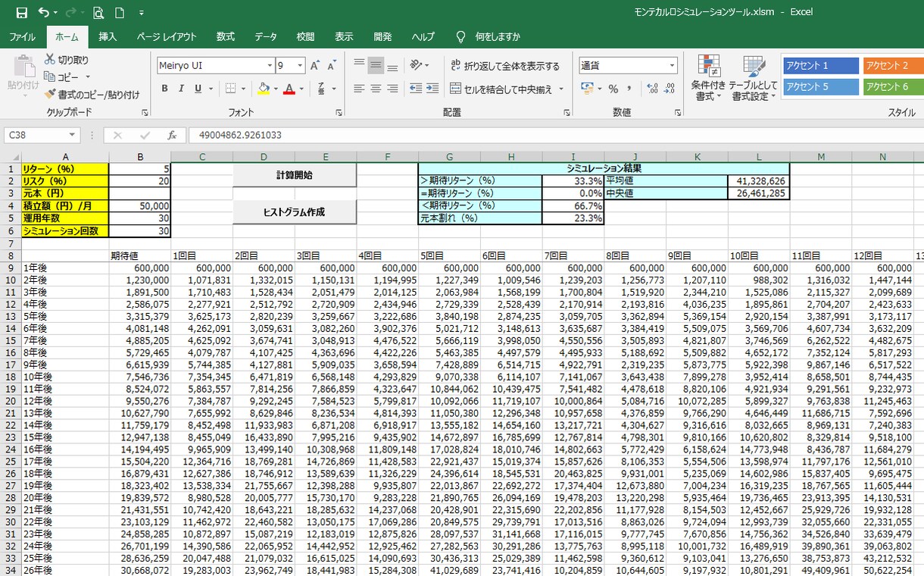Switch to the 挿入 (Insert) ribbon tab
The height and width of the screenshot is (576, 924).
(108, 36)
